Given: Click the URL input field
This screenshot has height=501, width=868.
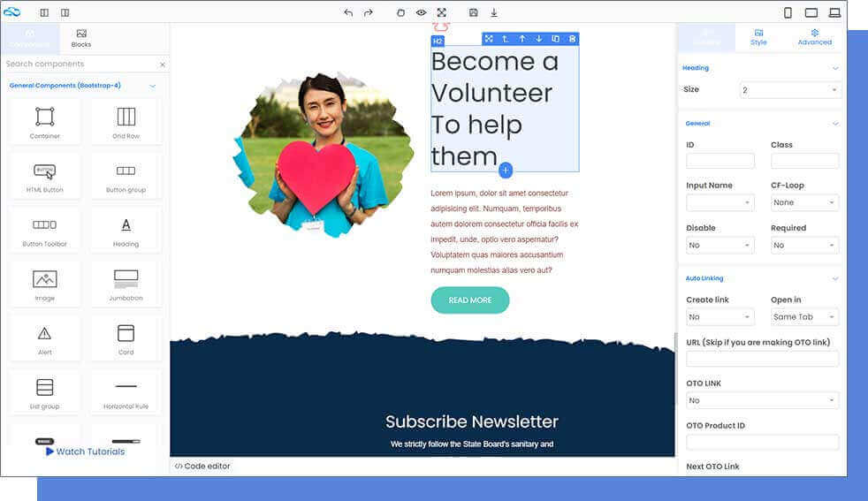Looking at the screenshot, I should 762,359.
